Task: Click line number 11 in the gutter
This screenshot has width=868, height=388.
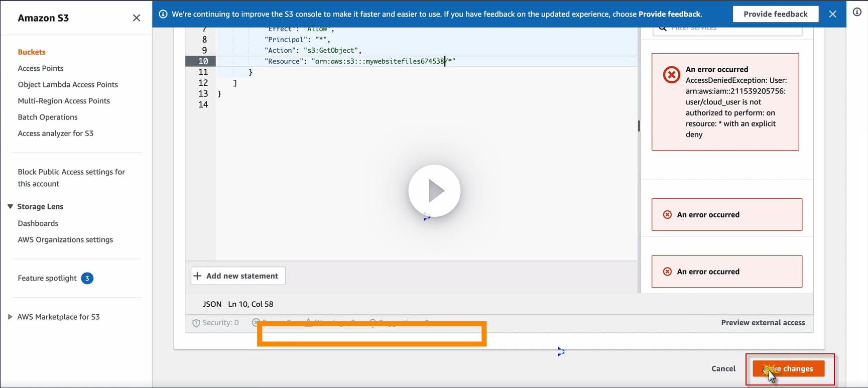Action: click(203, 72)
